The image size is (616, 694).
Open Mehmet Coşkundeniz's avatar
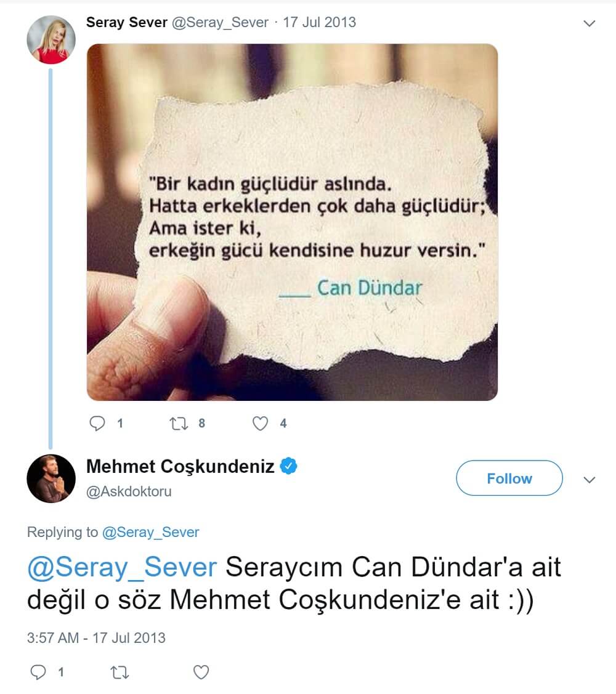tap(51, 478)
